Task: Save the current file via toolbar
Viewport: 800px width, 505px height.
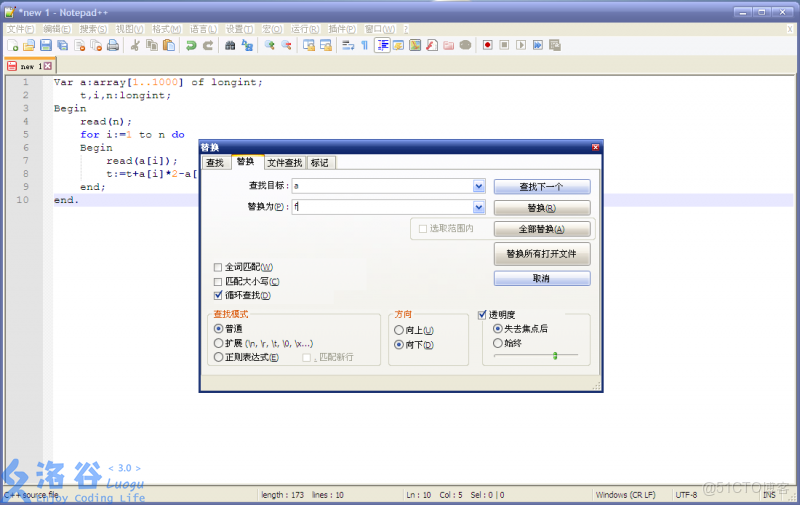Action: (x=46, y=45)
